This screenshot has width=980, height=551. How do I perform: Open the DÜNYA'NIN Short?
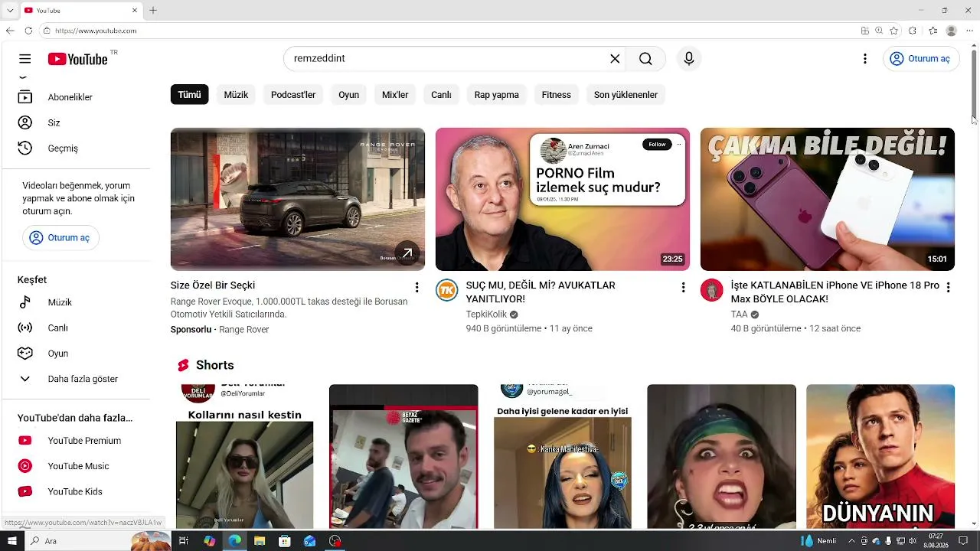click(880, 457)
